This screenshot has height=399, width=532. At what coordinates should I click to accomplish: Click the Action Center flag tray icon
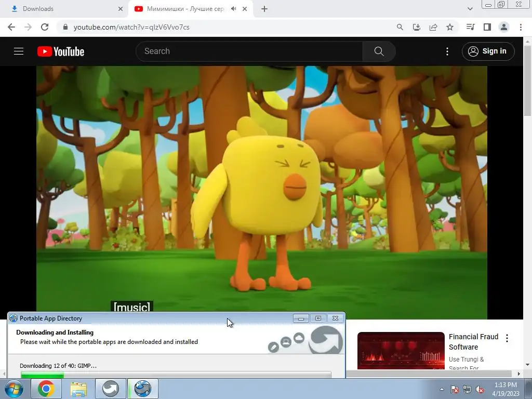pyautogui.click(x=454, y=389)
